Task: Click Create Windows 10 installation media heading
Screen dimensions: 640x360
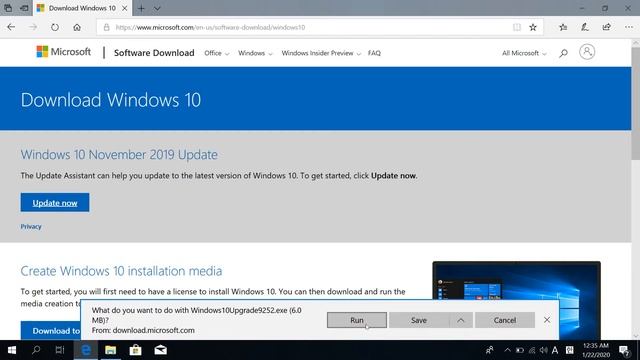Action: [121, 271]
